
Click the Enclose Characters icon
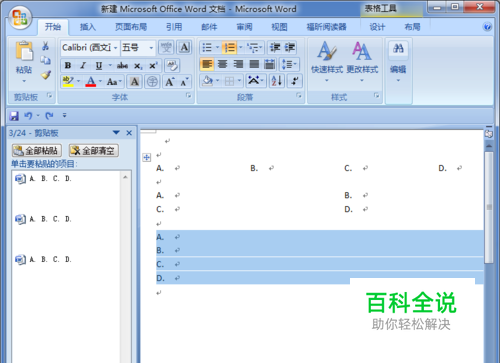pos(152,81)
